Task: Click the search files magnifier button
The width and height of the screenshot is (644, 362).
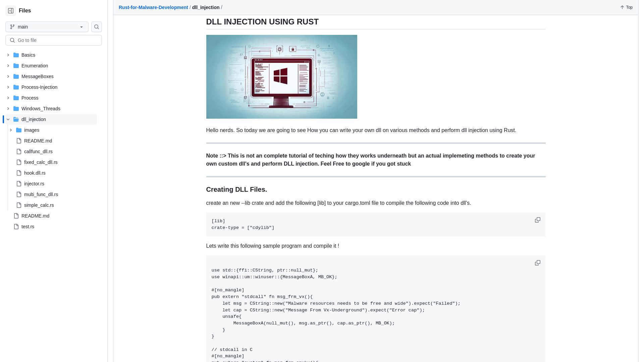Action: [97, 27]
